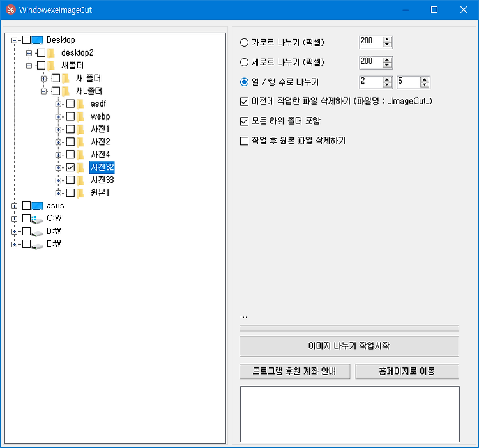Open 프로그램 후원 계좌 안내 button
Screen dimensions: 479x448
295,371
